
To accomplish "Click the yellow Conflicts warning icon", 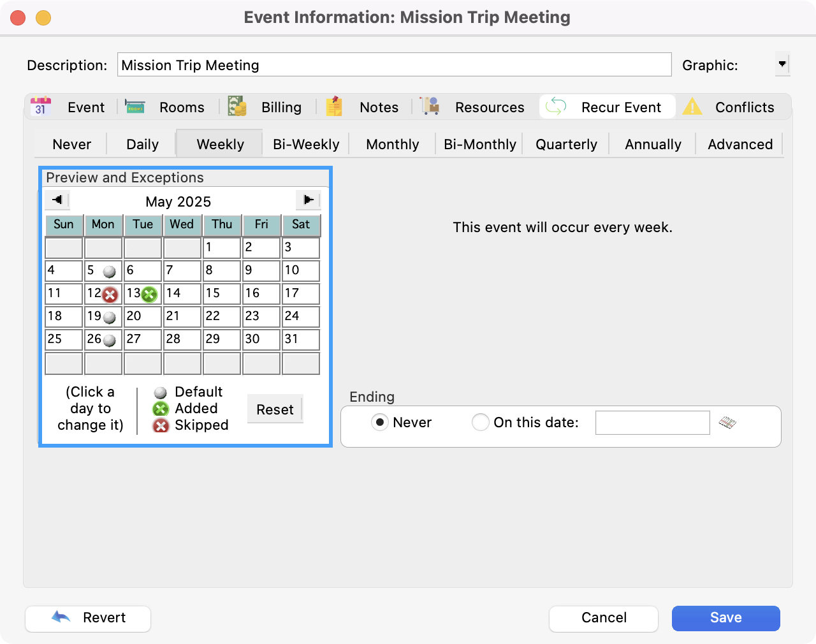I will tap(692, 106).
